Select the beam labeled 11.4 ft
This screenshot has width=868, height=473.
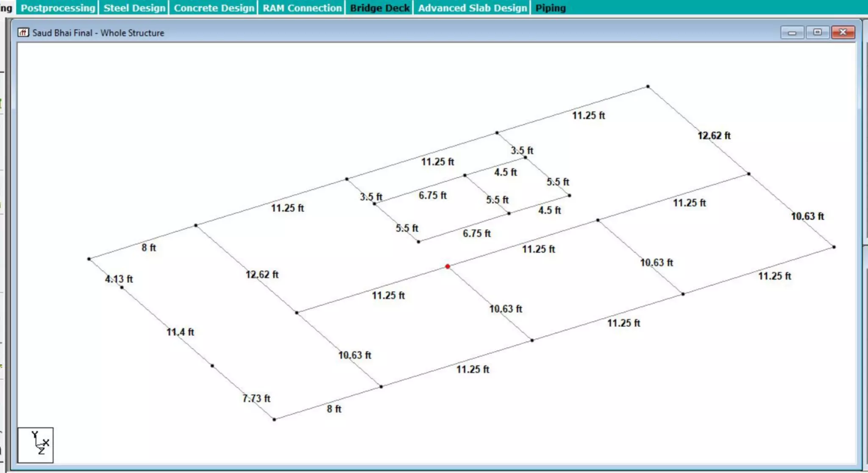click(x=161, y=322)
